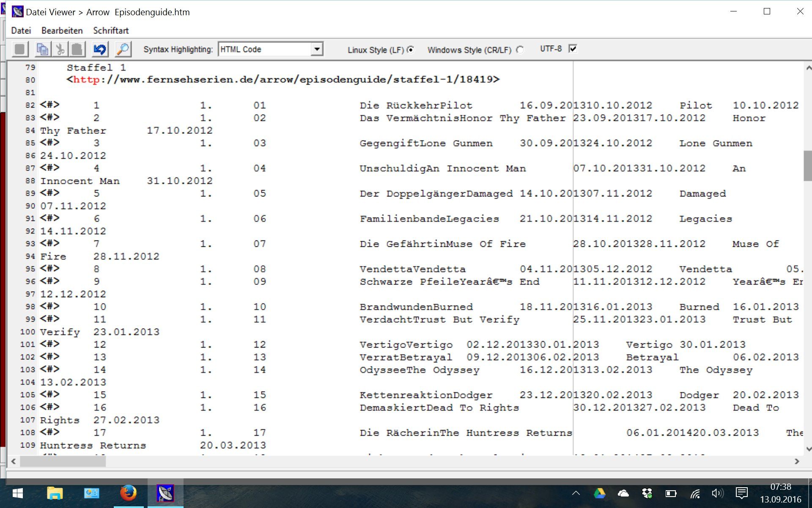Click 'VendettaVendetta' text on line 95
812x508 pixels.
(412, 269)
